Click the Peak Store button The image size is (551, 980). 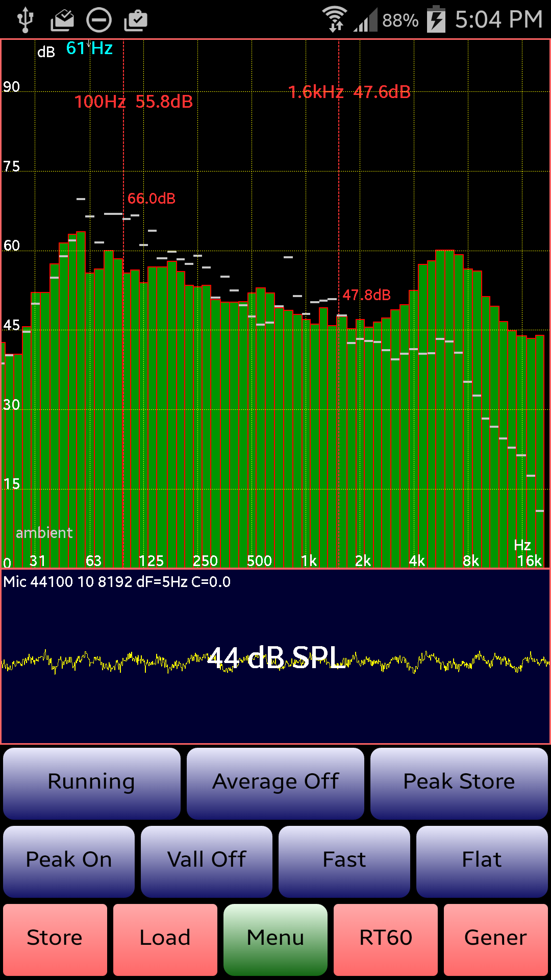pos(459,783)
